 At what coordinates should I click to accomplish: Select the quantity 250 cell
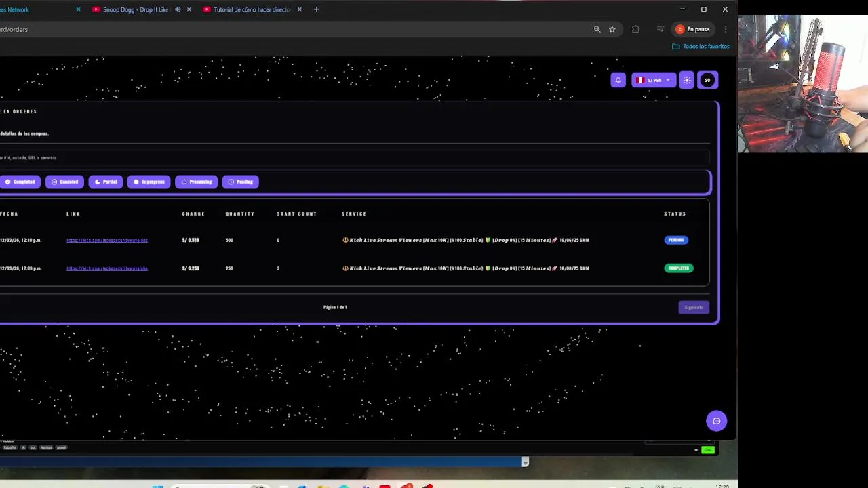(x=229, y=268)
